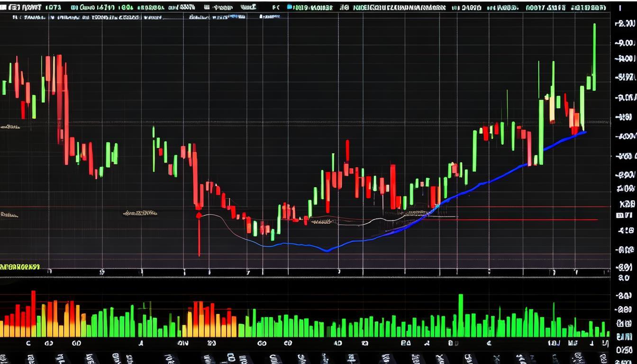Click the red dot marker above the long red wick
This screenshot has height=364, width=637.
click(x=199, y=215)
